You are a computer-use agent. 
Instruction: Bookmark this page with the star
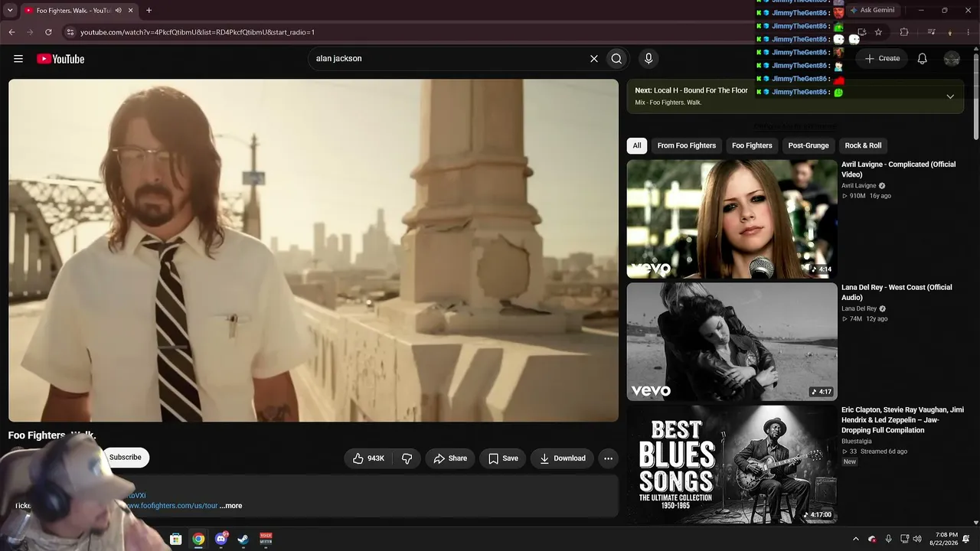(878, 32)
